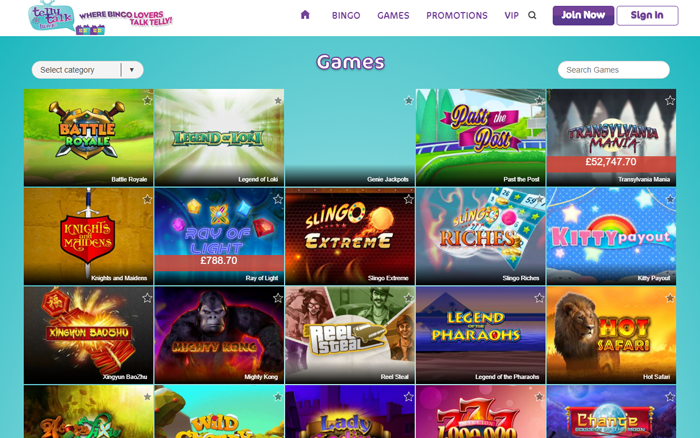Favorite Battle Royale with its star
The height and width of the screenshot is (438, 700).
point(147,100)
